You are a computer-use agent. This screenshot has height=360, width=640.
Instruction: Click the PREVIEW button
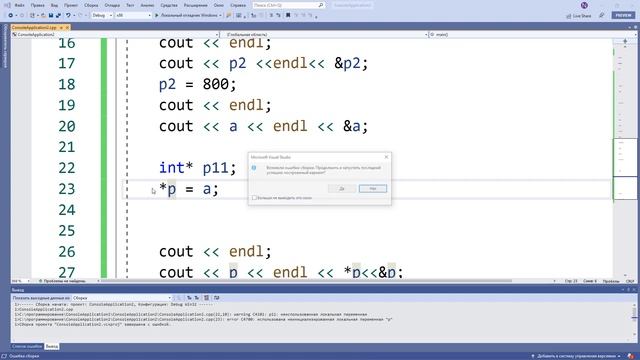coord(624,15)
